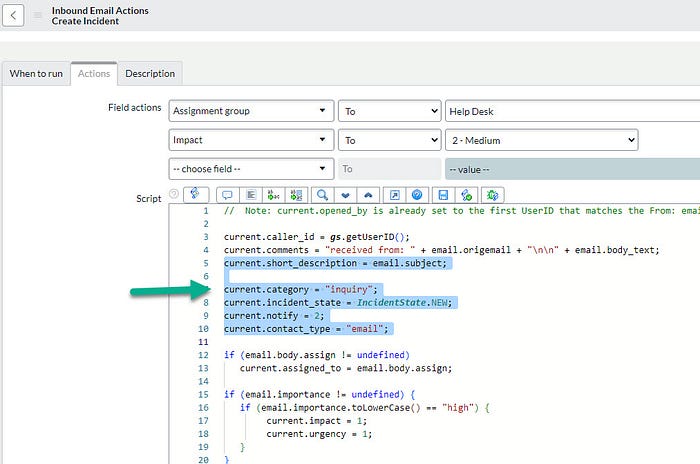This screenshot has width=700, height=464.
Task: Toggle the syntax editor icon
Action: pyautogui.click(x=193, y=194)
